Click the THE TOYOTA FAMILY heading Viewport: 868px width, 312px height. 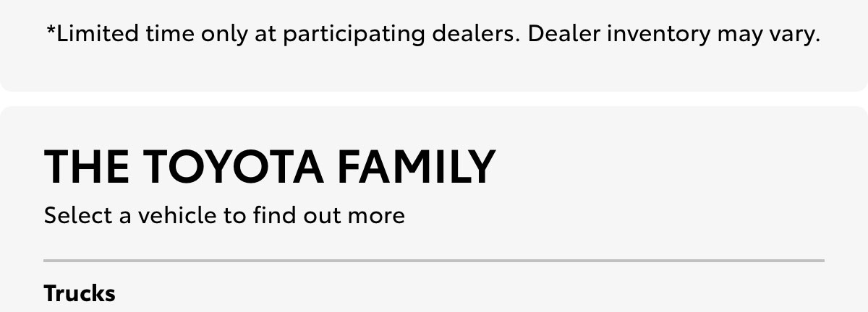pyautogui.click(x=270, y=166)
